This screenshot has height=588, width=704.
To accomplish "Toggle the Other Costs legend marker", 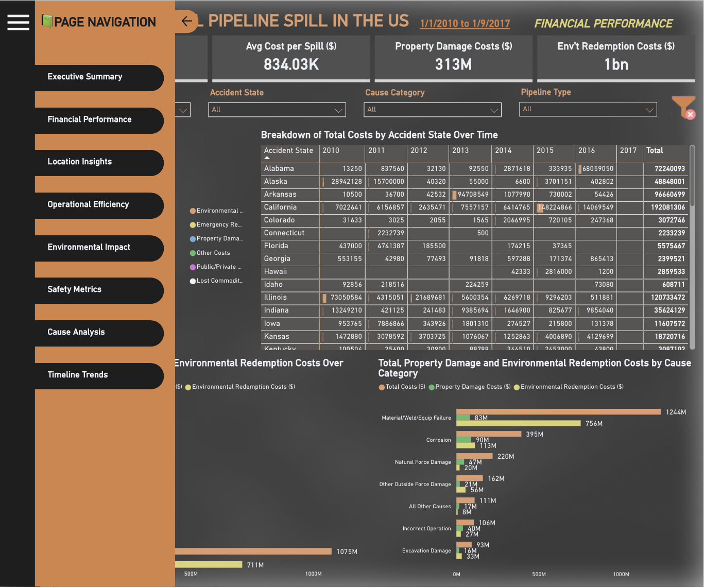I will tap(193, 253).
